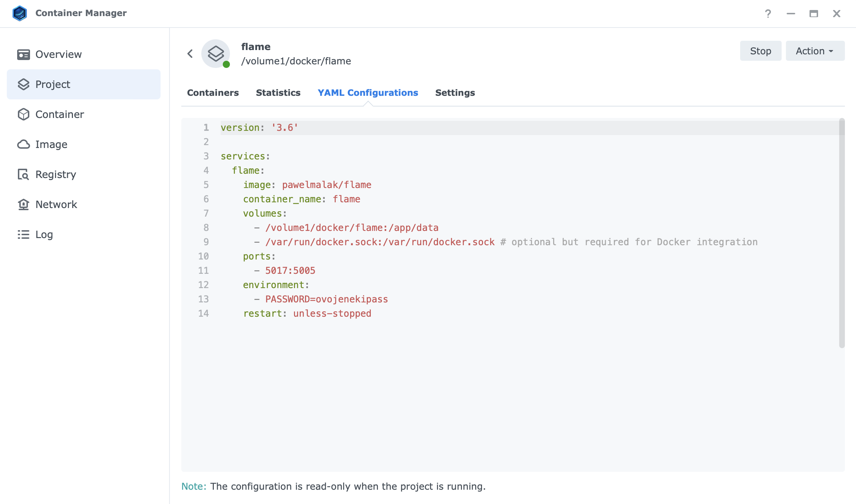
Task: Click the flame project status icon
Action: pos(216,54)
